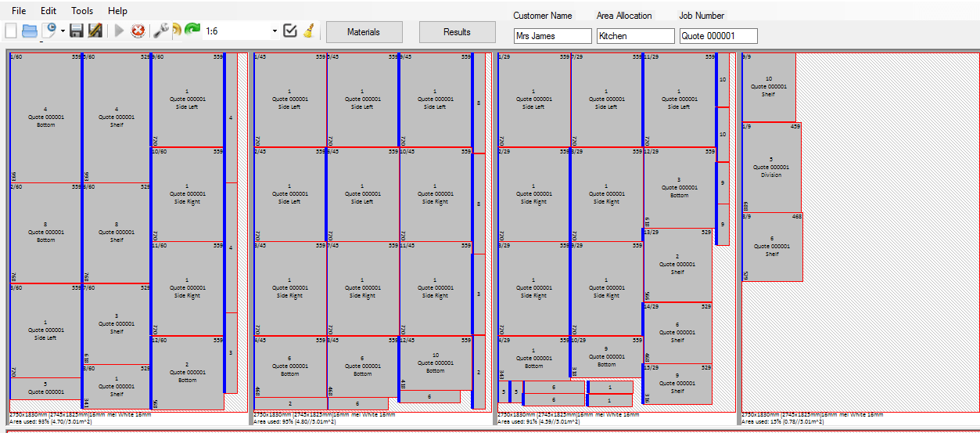980x433 pixels.
Task: Click the Customer Name field with Mrs James
Action: (x=553, y=36)
